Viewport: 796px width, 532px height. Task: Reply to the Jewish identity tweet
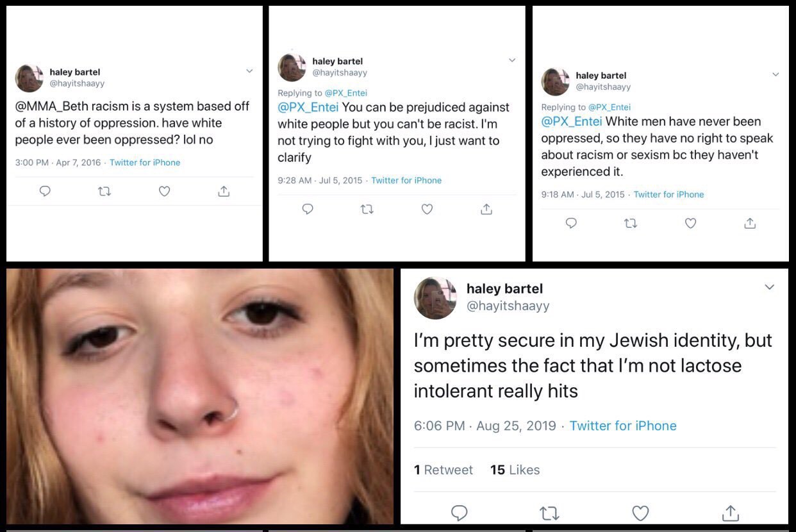coord(460,513)
